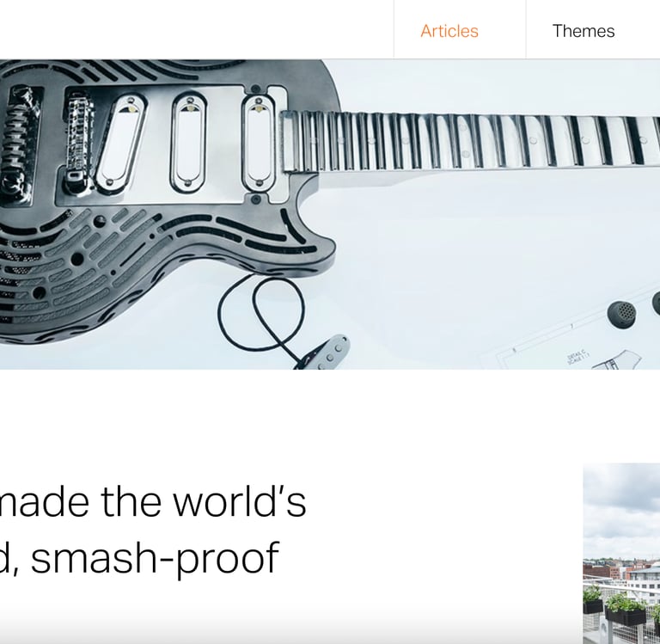Open the Articles menu item
The width and height of the screenshot is (660, 644).
point(449,31)
